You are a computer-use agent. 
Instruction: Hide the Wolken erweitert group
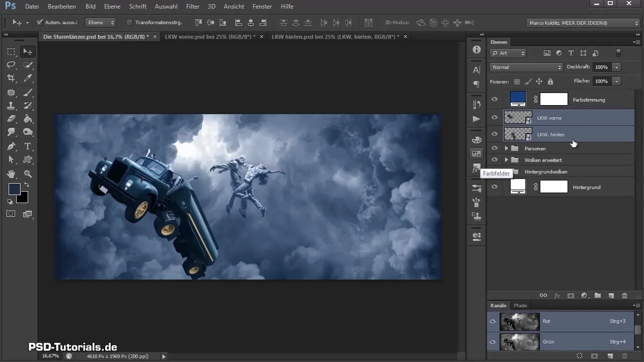[x=494, y=160]
